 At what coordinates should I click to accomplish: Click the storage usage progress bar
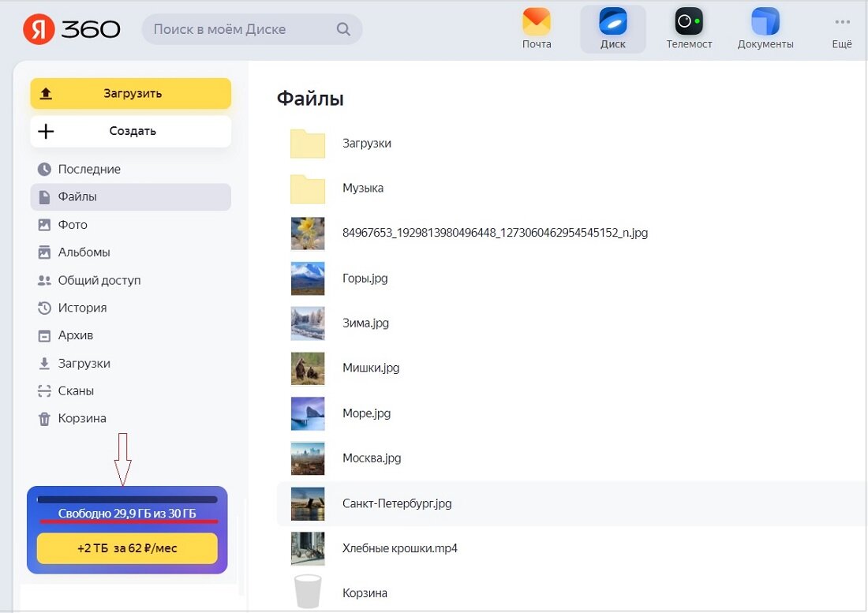point(127,499)
